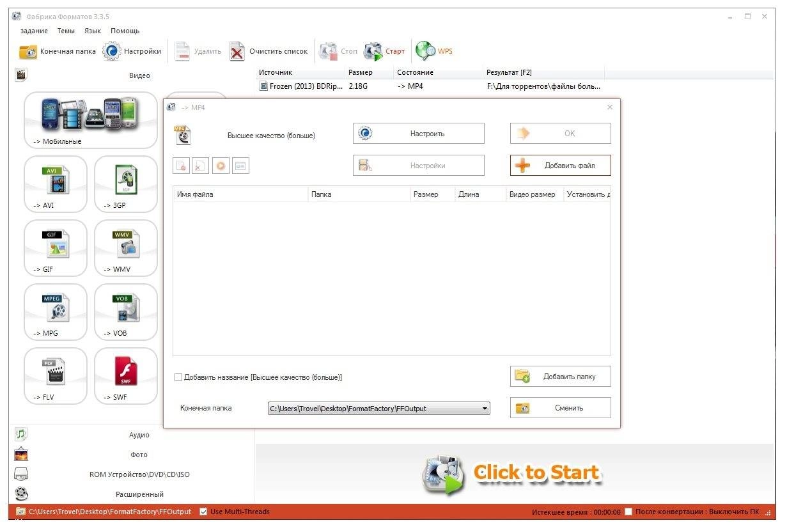Open the Темы menu
This screenshot has height=532, width=787.
click(x=66, y=31)
